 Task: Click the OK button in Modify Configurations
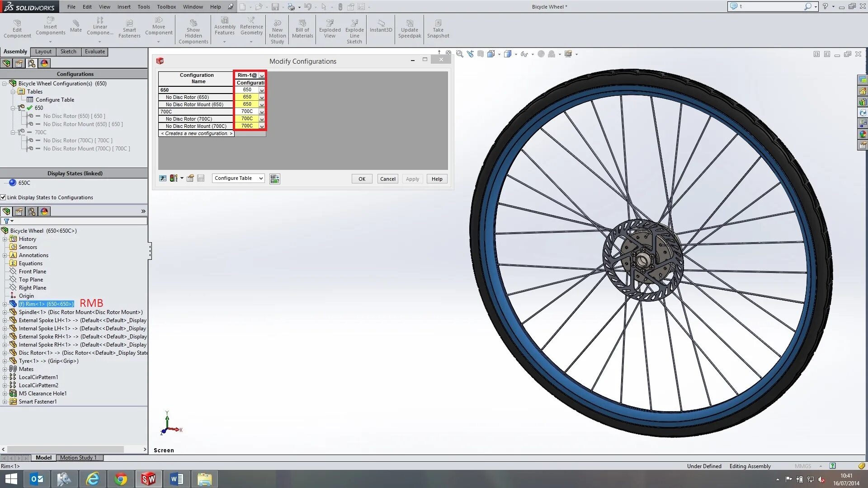click(362, 179)
